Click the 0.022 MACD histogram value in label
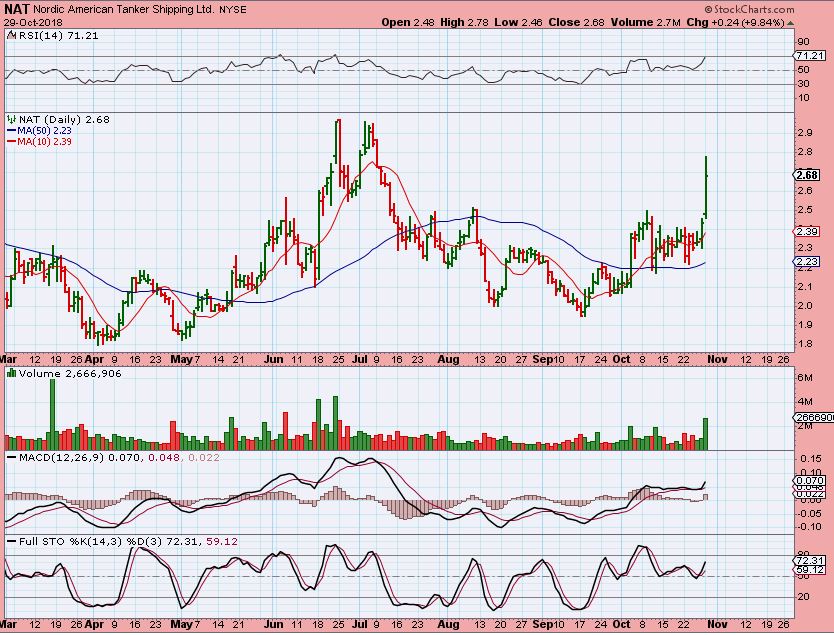Image resolution: width=834 pixels, height=635 pixels. click(203, 457)
